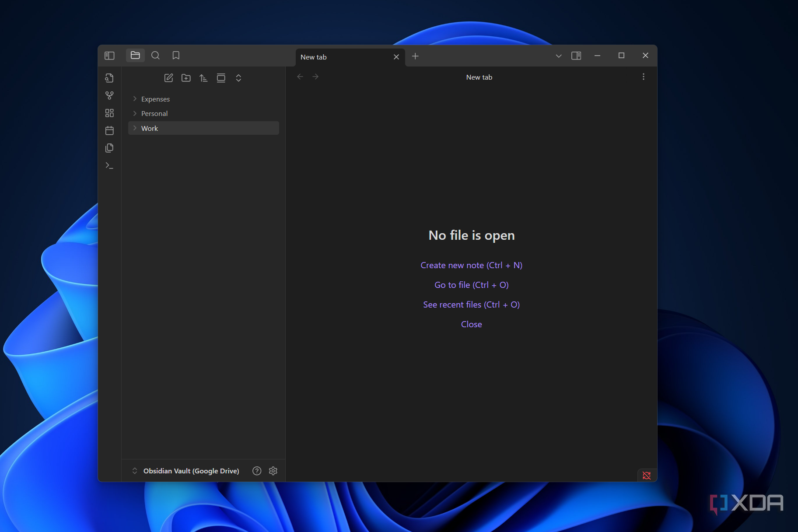Open the bookmarks icon
Viewport: 798px width, 532px height.
[x=176, y=56]
